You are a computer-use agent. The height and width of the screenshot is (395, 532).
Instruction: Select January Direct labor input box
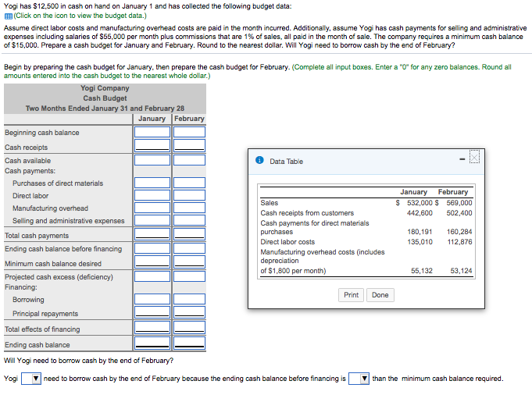[x=152, y=195]
